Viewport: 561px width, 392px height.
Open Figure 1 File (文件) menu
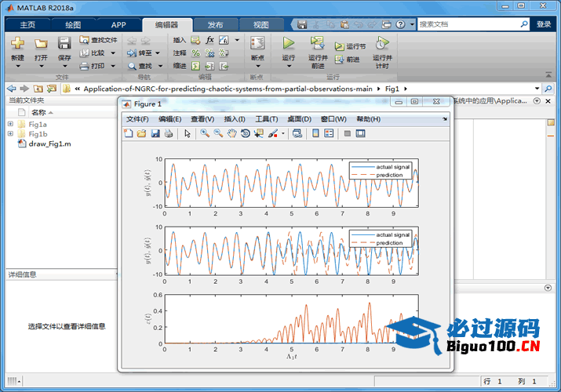(x=137, y=119)
